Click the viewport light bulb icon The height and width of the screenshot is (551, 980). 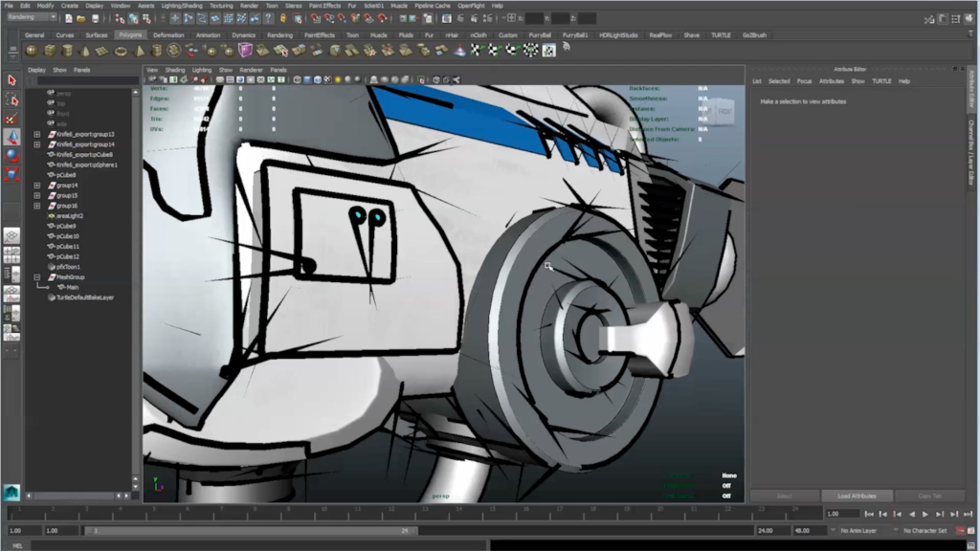click(338, 80)
